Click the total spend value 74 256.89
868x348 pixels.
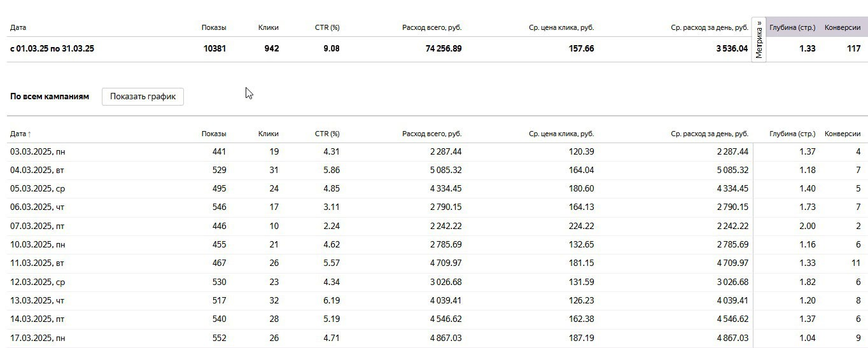tap(444, 48)
